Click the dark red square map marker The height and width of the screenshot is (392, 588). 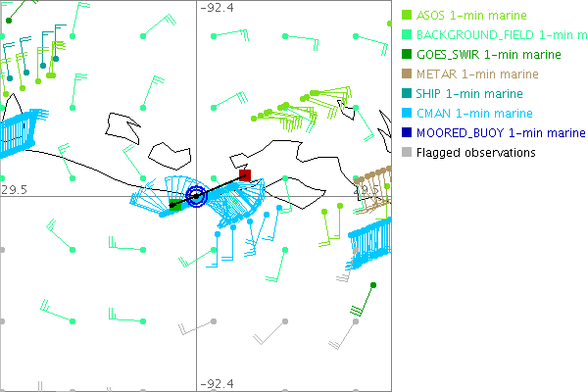245,176
